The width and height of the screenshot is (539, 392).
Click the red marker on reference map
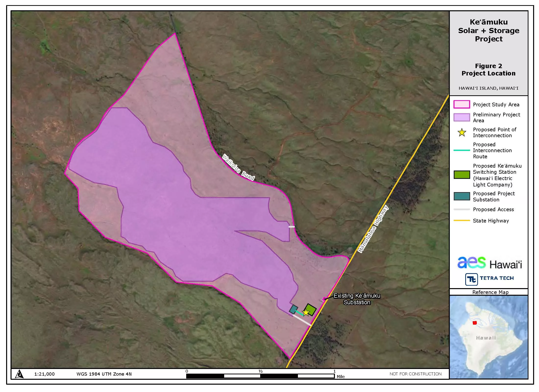tap(475, 323)
